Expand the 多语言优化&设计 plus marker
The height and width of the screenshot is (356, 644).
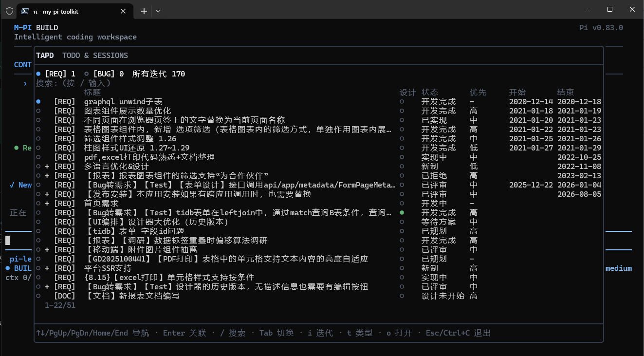pyautogui.click(x=47, y=167)
